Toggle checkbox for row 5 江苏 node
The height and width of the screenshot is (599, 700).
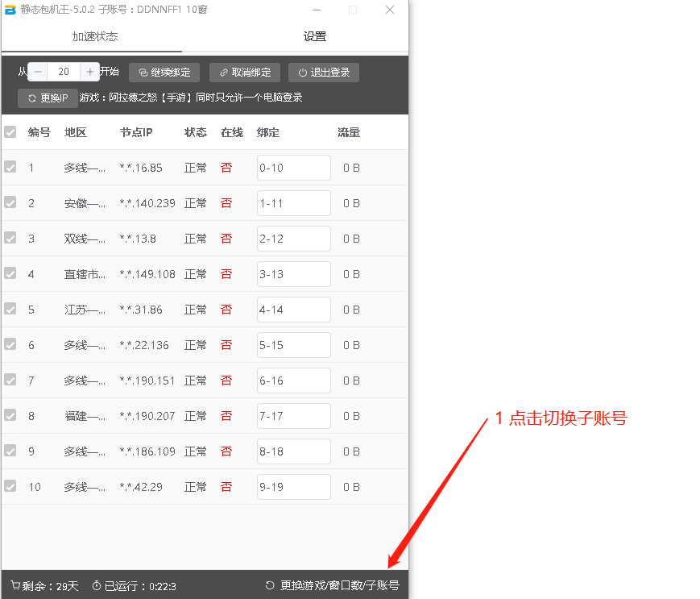click(10, 310)
